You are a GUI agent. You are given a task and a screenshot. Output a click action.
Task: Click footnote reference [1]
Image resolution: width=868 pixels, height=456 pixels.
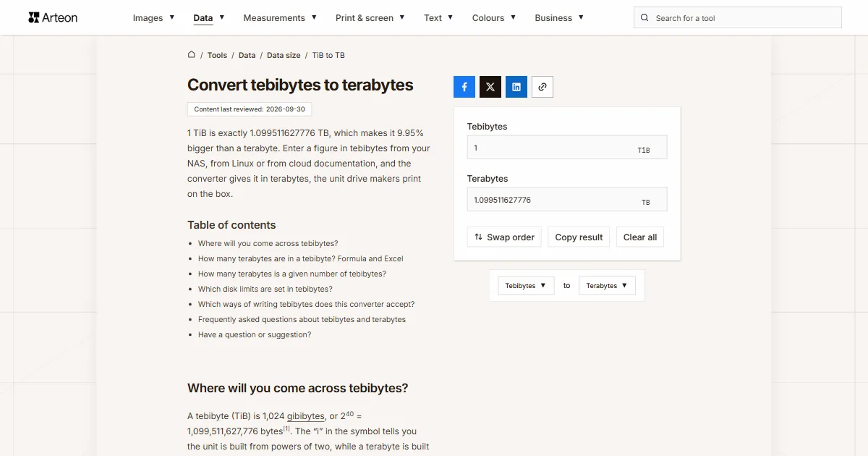[x=286, y=428]
